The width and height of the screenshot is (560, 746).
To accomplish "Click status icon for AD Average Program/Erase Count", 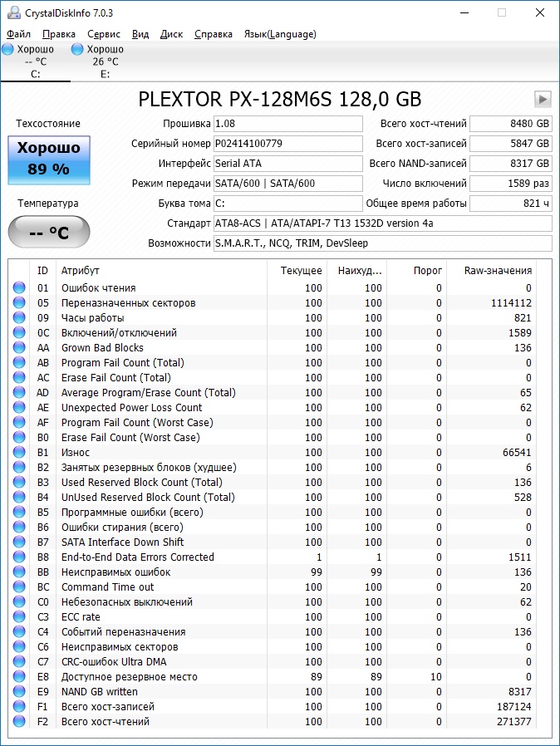I will pyautogui.click(x=19, y=392).
